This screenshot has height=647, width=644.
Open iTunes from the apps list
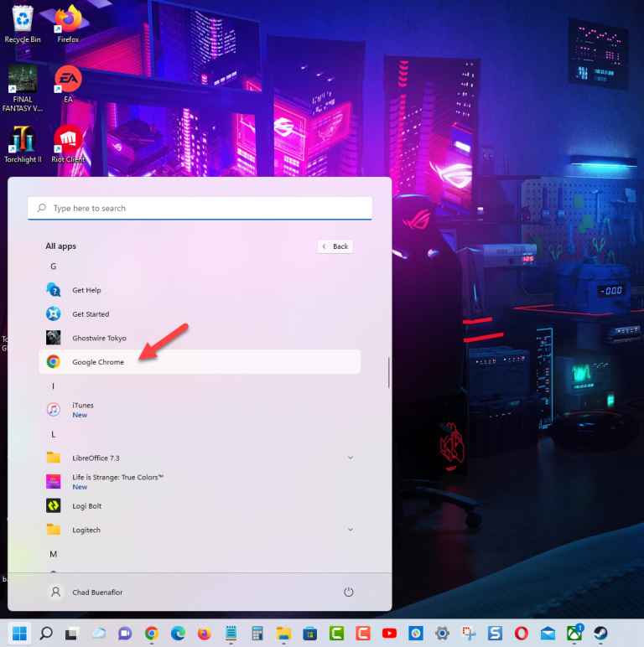tap(200, 410)
